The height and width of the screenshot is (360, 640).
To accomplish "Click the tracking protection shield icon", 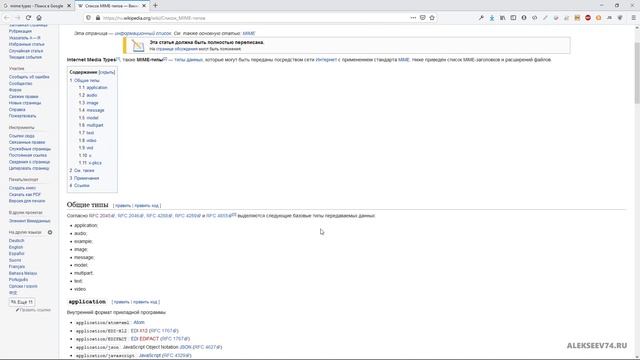I will click(88, 18).
